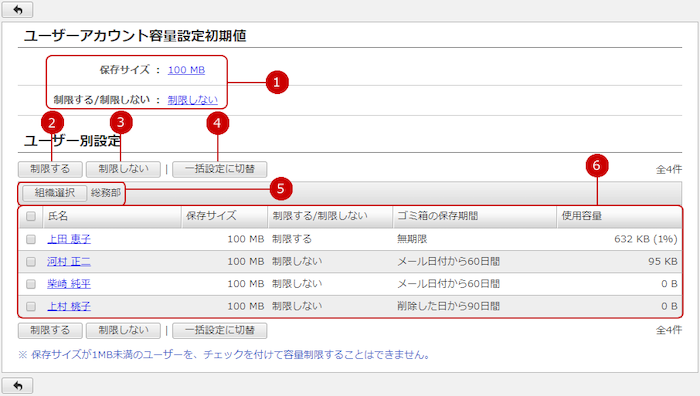Click the 氏名 column header

click(x=112, y=217)
